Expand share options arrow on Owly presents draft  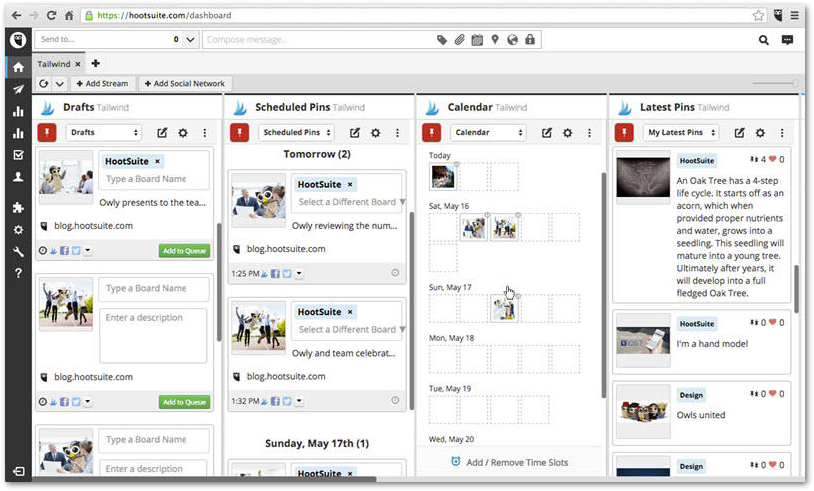pyautogui.click(x=88, y=250)
